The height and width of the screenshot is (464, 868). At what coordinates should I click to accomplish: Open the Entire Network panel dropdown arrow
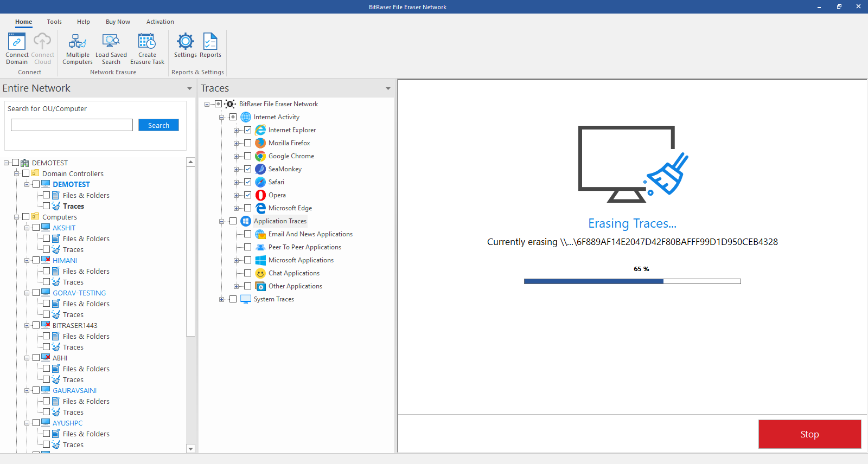click(x=189, y=88)
